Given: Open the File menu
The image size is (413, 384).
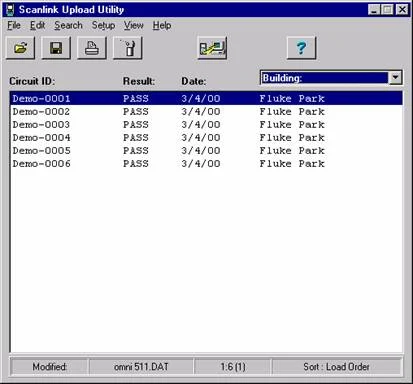Looking at the screenshot, I should (x=14, y=25).
